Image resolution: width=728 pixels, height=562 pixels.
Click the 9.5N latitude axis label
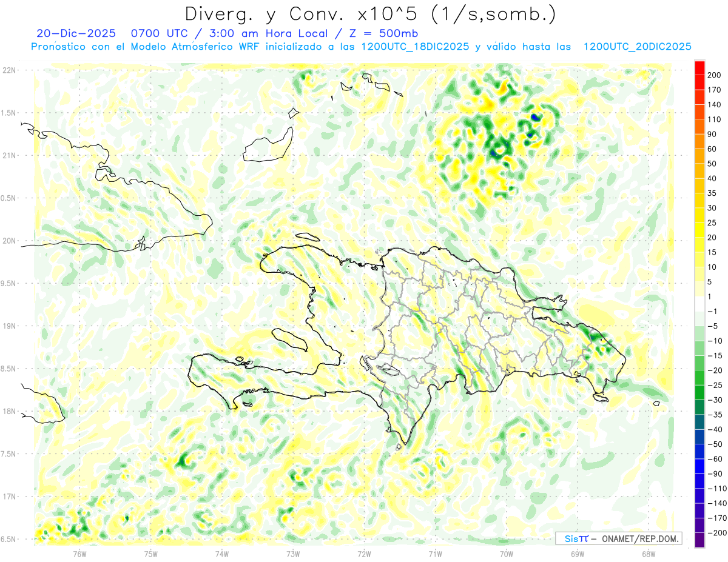pyautogui.click(x=9, y=283)
